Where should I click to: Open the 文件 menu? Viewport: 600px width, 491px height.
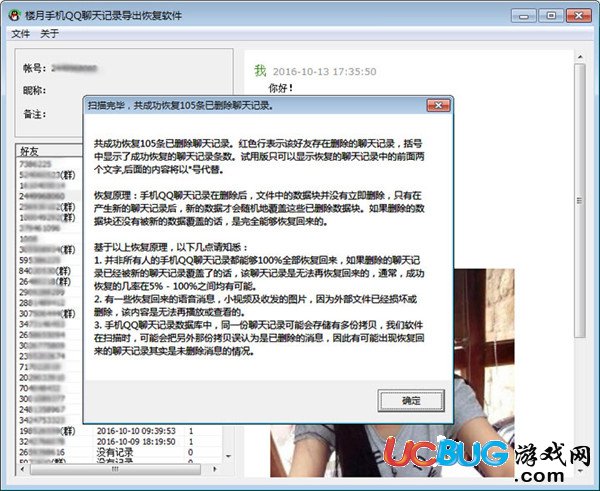click(21, 34)
